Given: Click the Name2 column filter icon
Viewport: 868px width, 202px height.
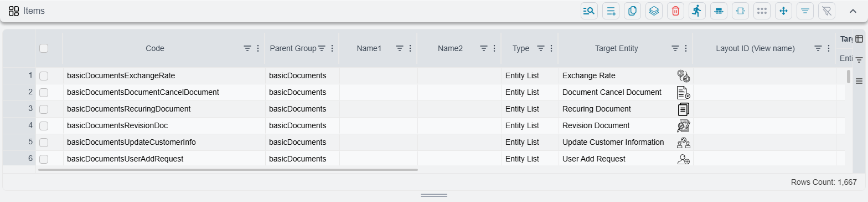Looking at the screenshot, I should click(x=484, y=49).
